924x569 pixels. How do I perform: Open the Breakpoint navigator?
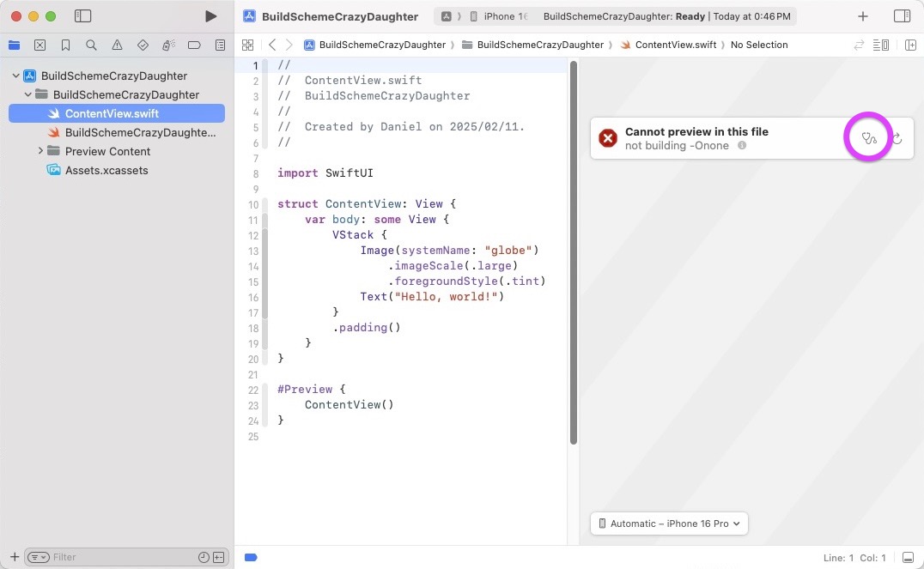tap(194, 45)
